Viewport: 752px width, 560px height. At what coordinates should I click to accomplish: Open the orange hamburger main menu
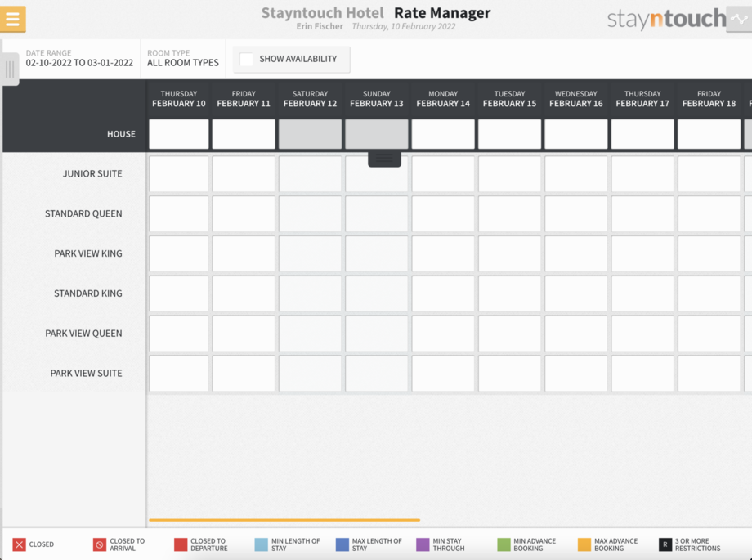click(12, 19)
